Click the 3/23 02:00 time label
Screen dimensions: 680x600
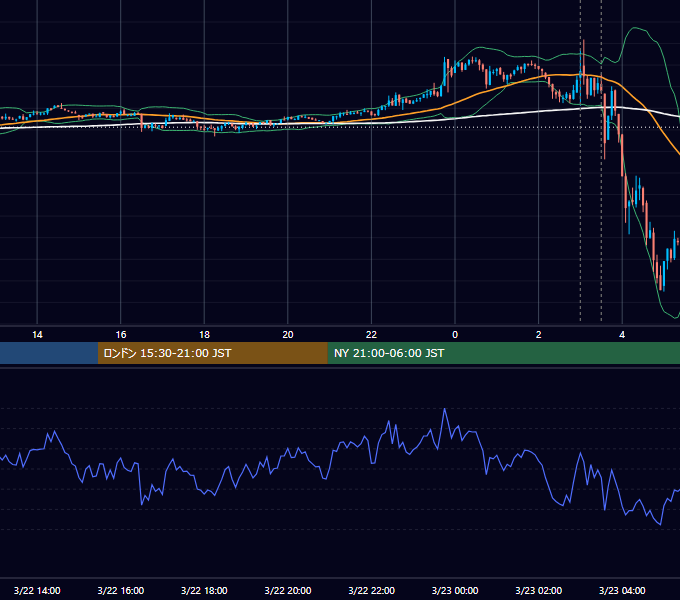point(539,590)
